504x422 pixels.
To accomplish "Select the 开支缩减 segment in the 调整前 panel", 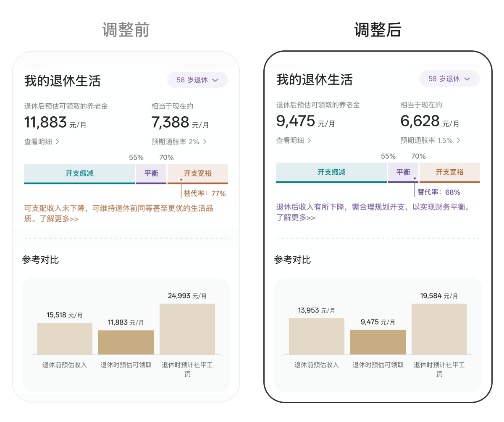I will click(x=79, y=173).
